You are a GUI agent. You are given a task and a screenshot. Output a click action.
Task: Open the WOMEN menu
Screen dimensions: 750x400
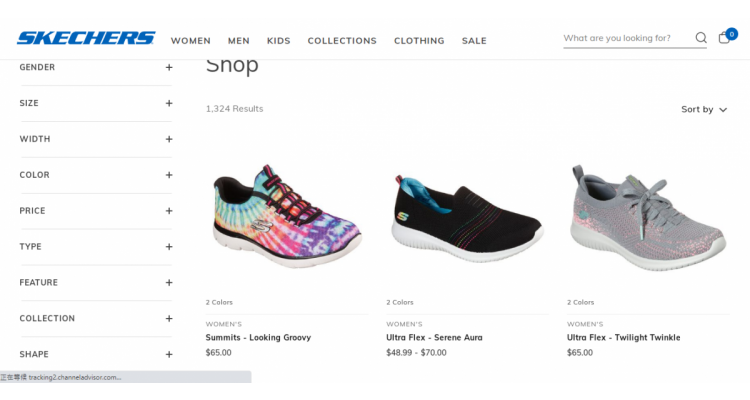(x=191, y=41)
